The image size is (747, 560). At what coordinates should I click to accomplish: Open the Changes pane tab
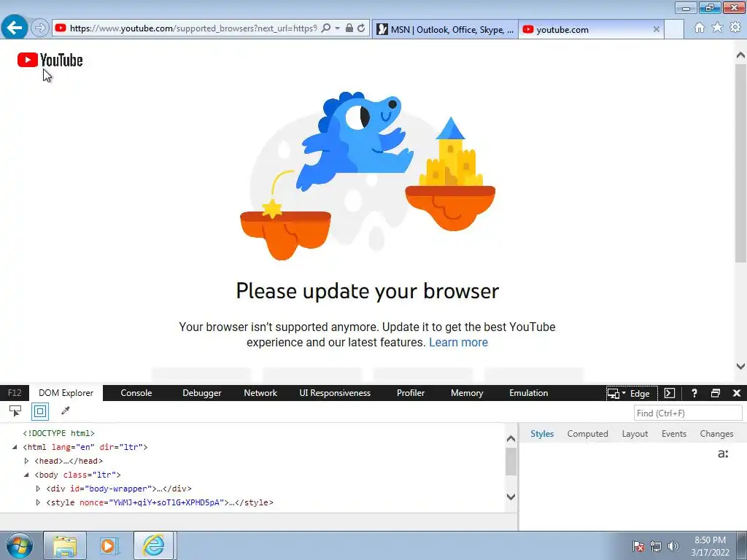[x=716, y=434]
